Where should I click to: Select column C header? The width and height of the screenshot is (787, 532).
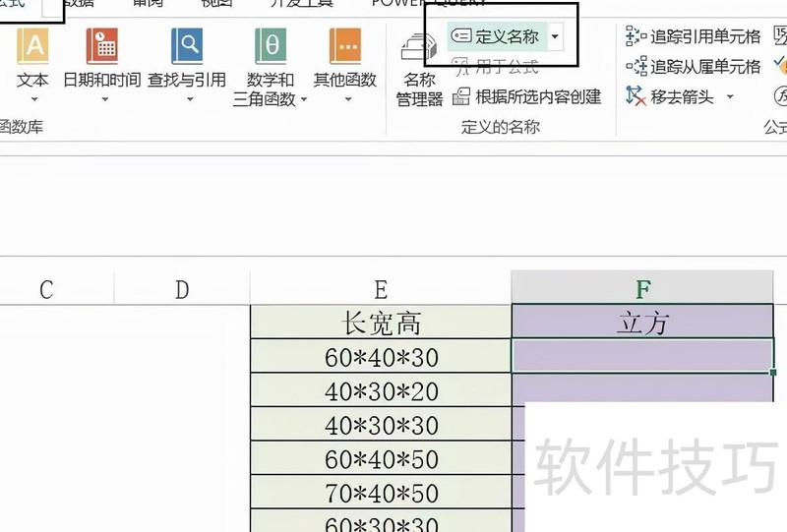tap(46, 289)
